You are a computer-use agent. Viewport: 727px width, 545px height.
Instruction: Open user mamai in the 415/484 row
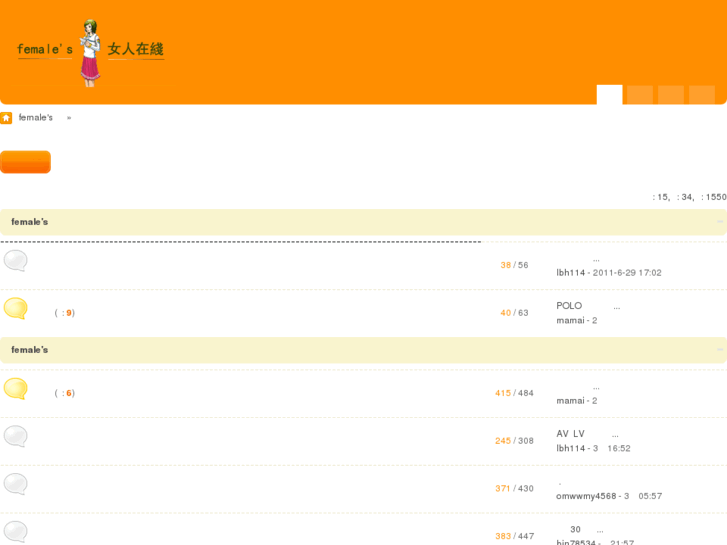[x=570, y=401]
